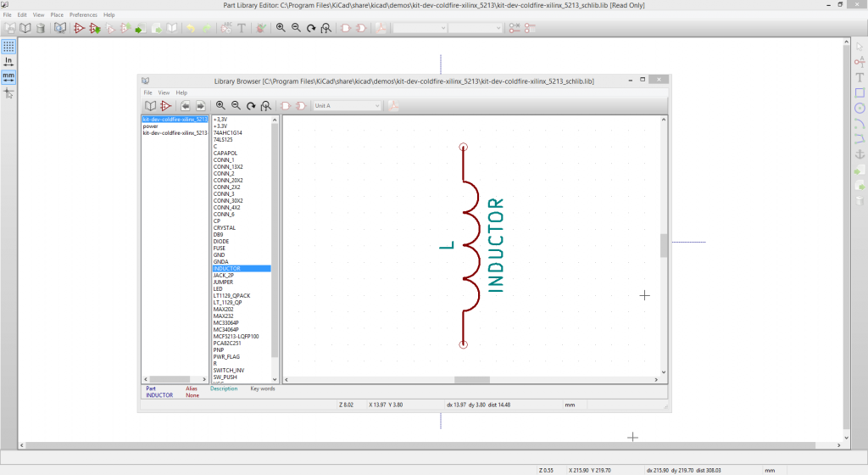Click the undo arrow in editor toolbar

click(191, 28)
